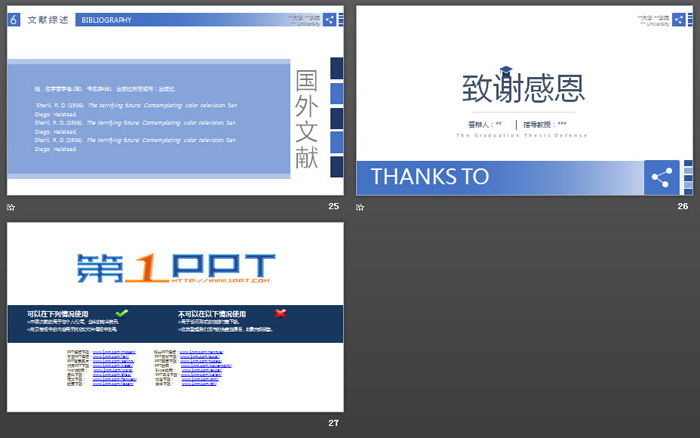Select slide 27 with 1PPT logo
The width and height of the screenshot is (700, 438).
[x=175, y=317]
